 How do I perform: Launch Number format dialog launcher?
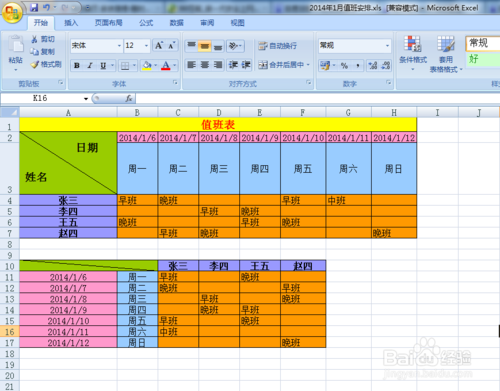pos(389,83)
